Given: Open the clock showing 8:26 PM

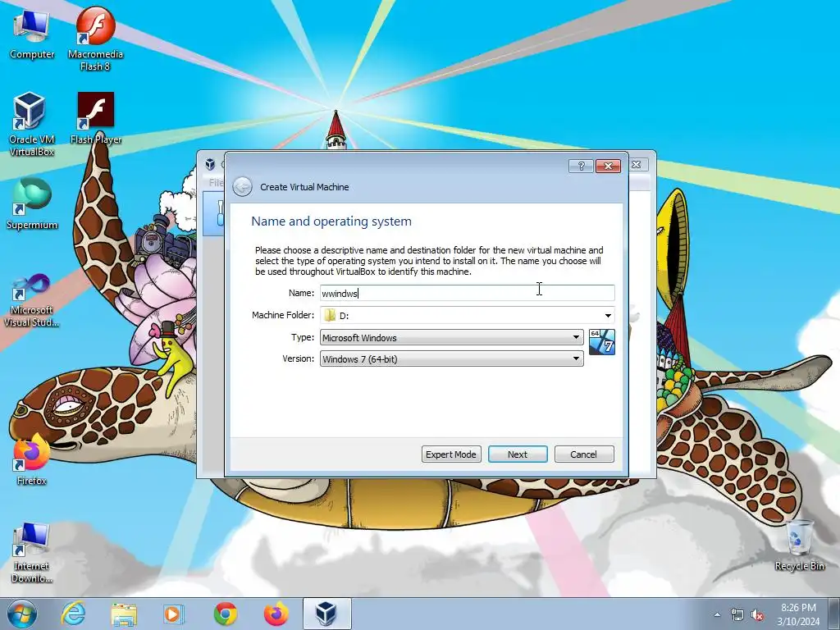Looking at the screenshot, I should (798, 614).
